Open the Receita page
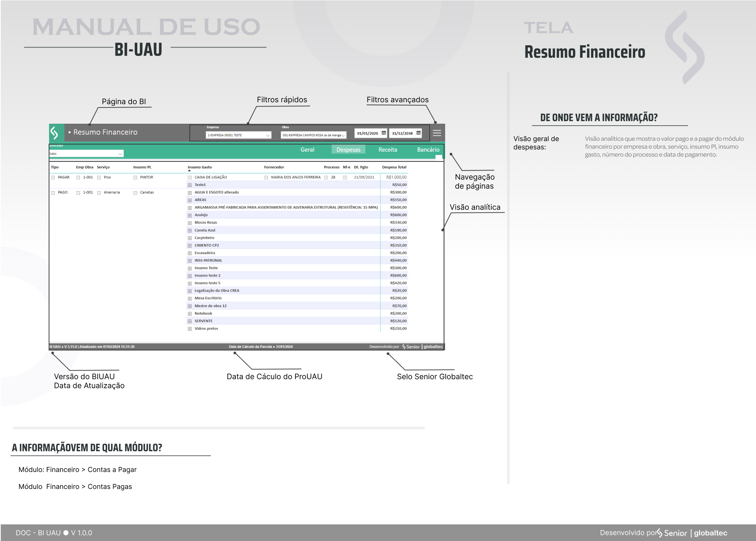This screenshot has height=541, width=756. [x=387, y=150]
